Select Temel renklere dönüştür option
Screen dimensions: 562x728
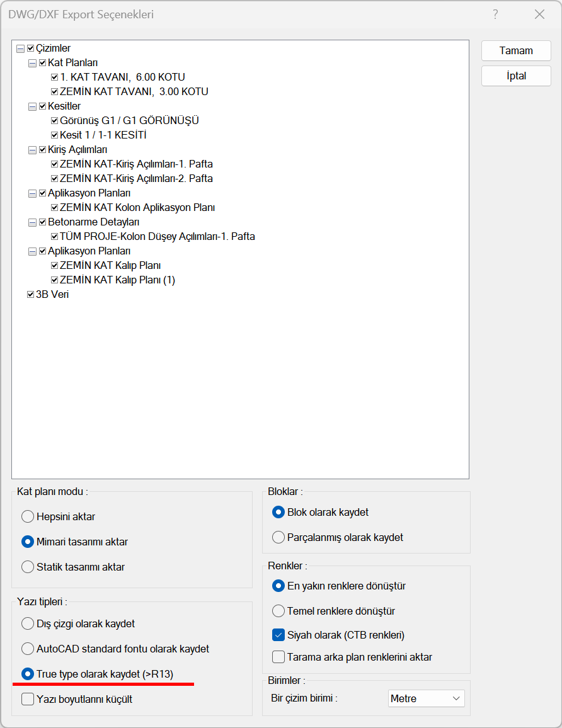(278, 611)
